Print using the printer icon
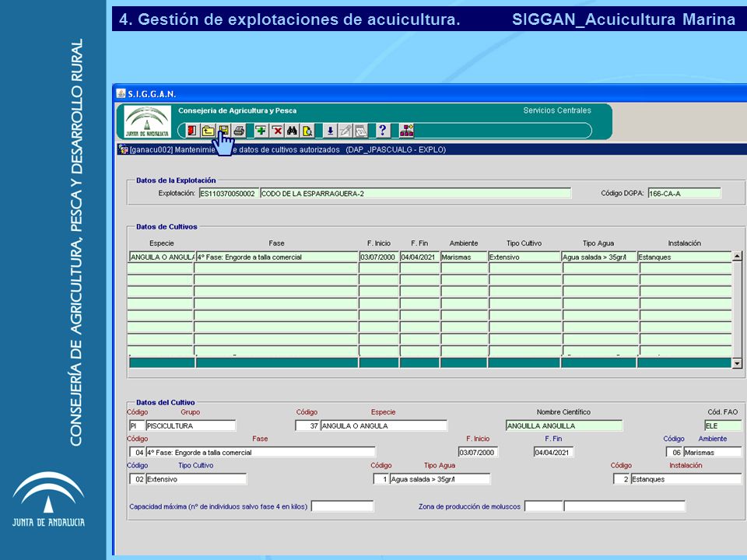747x560 pixels. click(x=239, y=131)
